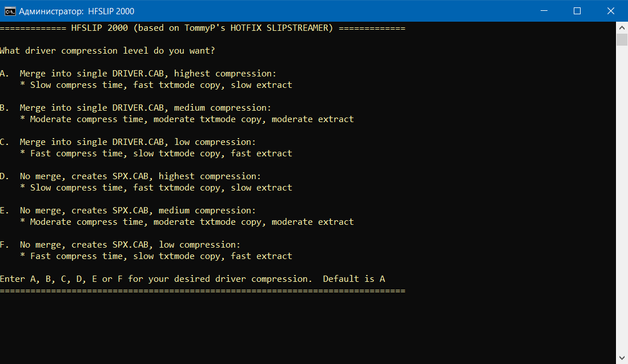Screen dimensions: 628x364
Task: Click the empty scrollbar track below thumb
Action: tap(622, 200)
